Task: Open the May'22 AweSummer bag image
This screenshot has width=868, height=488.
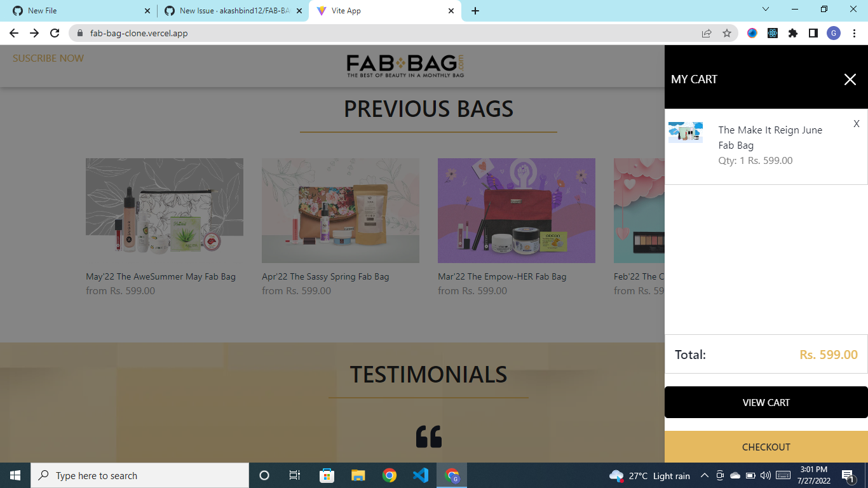Action: pyautogui.click(x=165, y=210)
